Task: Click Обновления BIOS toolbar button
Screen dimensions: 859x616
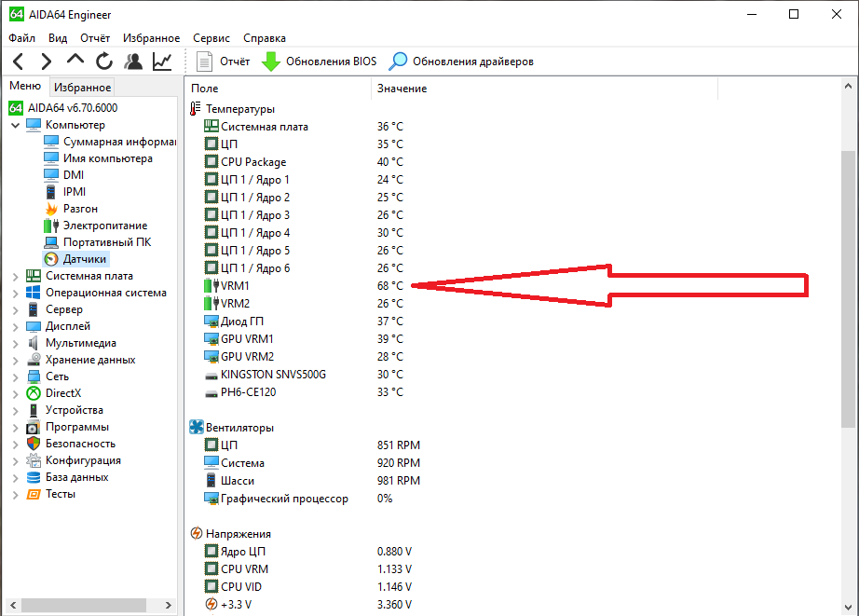Action: [320, 62]
